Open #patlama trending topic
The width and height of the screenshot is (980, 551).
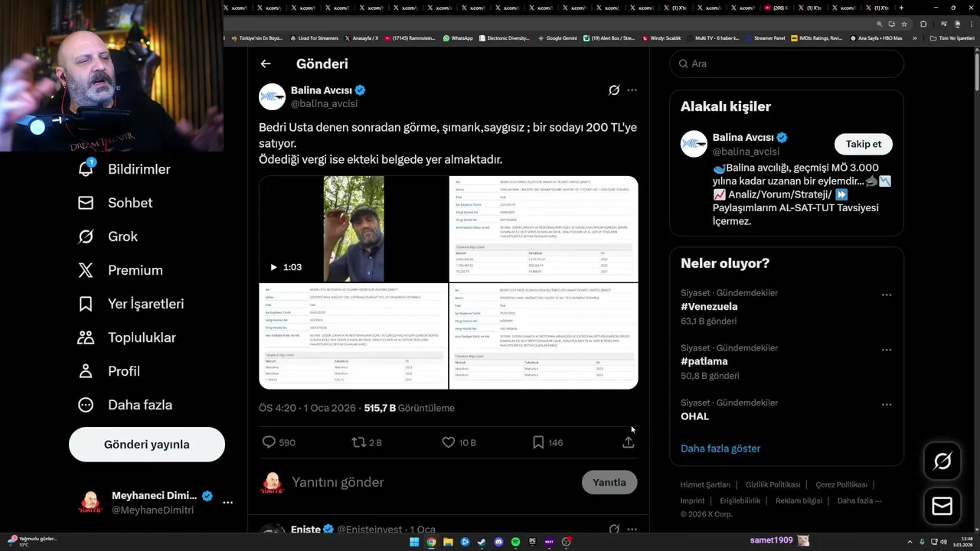pyautogui.click(x=704, y=361)
